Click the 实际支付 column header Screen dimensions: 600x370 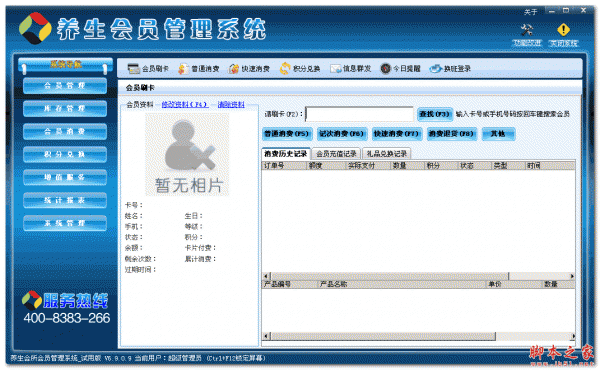[x=368, y=166]
